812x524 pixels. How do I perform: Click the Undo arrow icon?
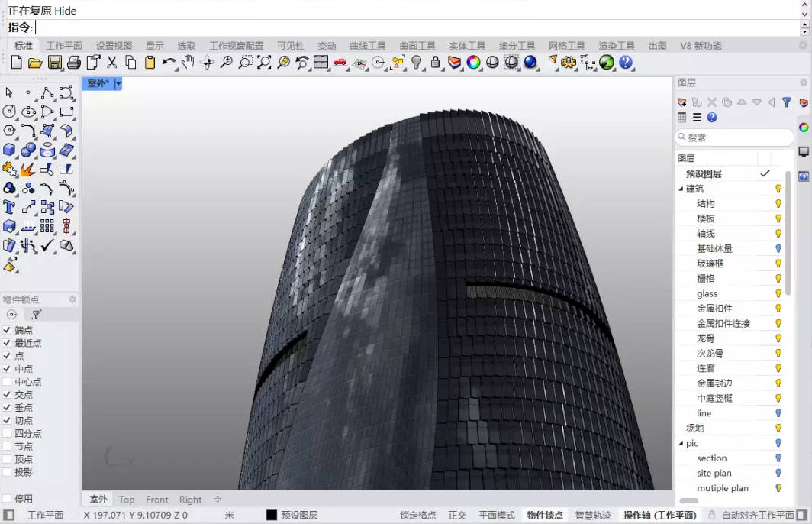pos(169,63)
